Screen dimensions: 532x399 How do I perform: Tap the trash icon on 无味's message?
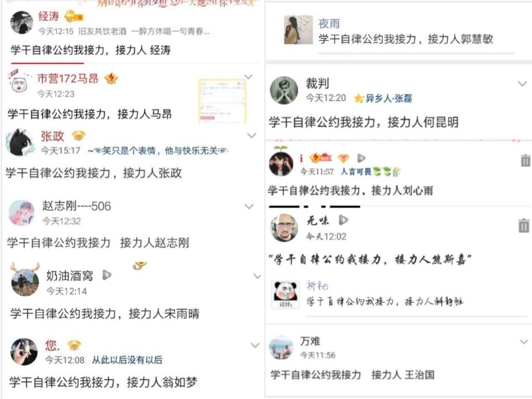(x=524, y=225)
